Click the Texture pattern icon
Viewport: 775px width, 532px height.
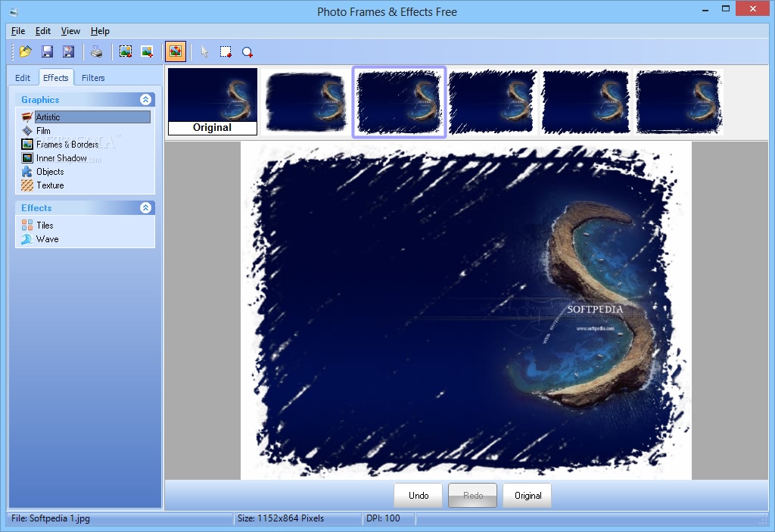click(27, 185)
